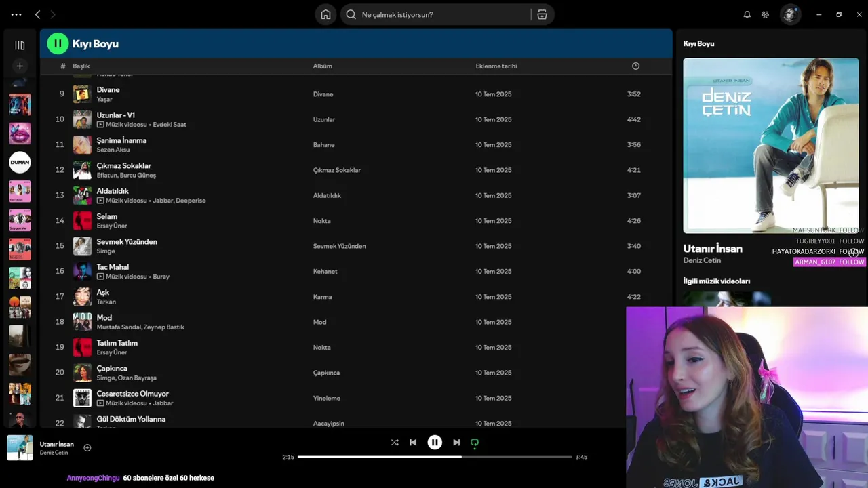Select the track Tac Mahal
Image resolution: width=868 pixels, height=488 pixels.
(113, 267)
